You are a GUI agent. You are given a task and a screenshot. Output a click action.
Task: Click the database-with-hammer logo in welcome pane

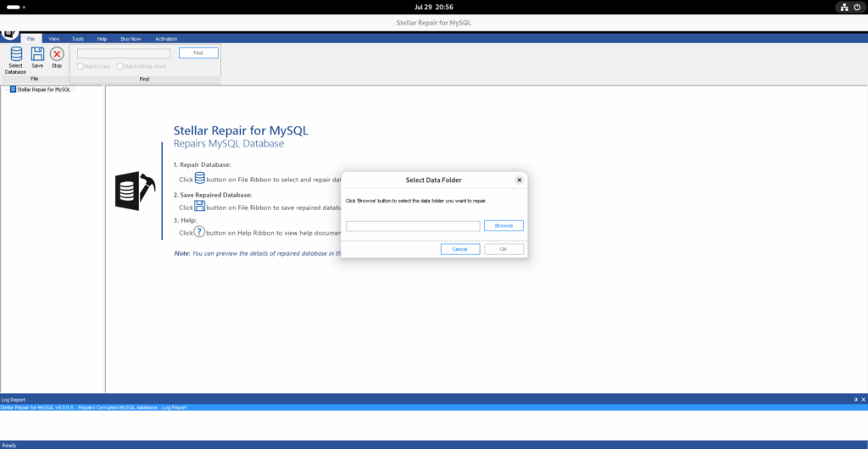tap(136, 191)
